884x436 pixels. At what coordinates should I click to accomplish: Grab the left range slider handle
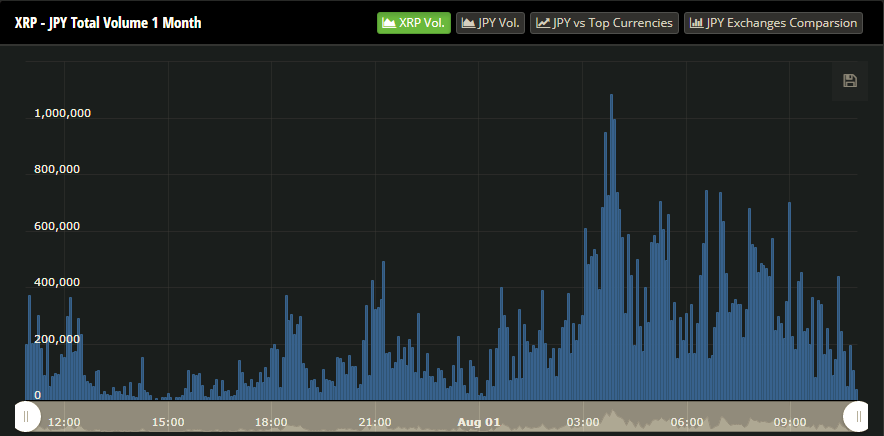click(x=26, y=417)
